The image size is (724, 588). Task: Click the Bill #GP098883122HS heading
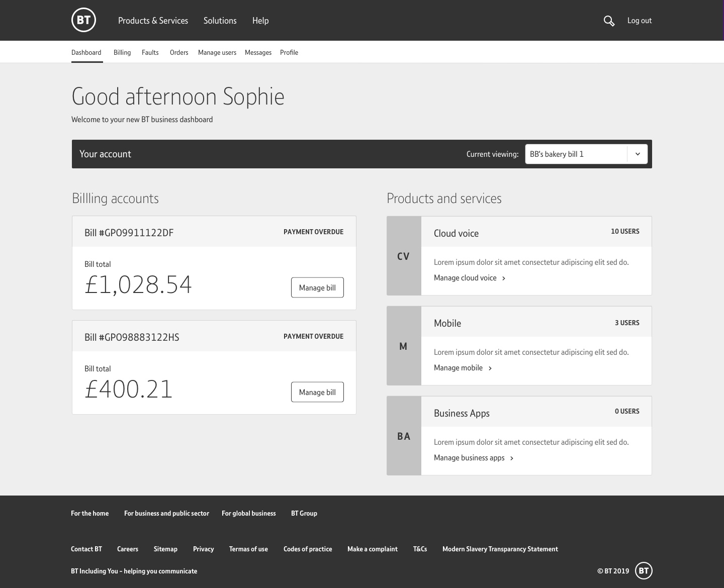pyautogui.click(x=132, y=337)
